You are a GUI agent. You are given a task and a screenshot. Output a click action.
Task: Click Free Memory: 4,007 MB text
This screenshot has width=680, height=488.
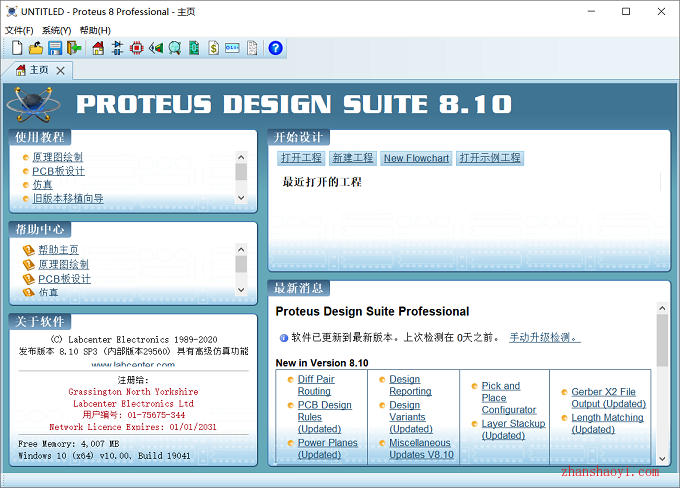tap(69, 444)
